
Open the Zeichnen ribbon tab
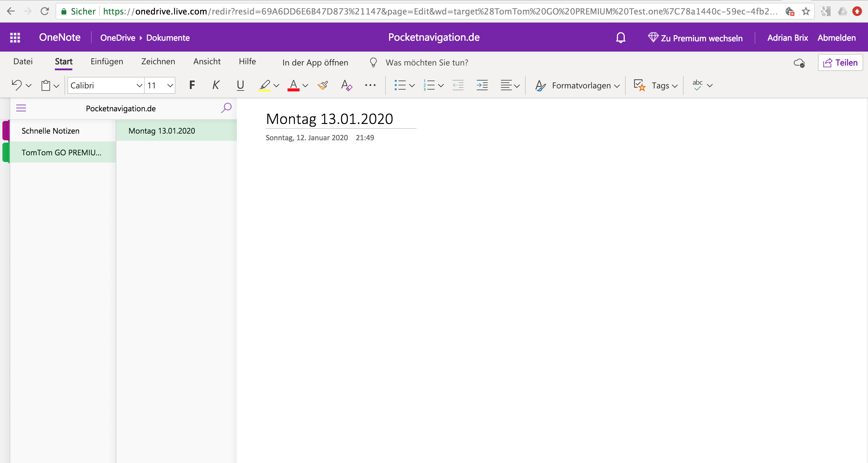pyautogui.click(x=158, y=61)
